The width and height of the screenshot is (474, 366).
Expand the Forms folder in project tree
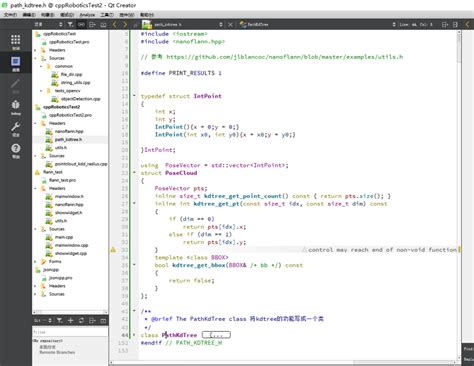click(36, 262)
